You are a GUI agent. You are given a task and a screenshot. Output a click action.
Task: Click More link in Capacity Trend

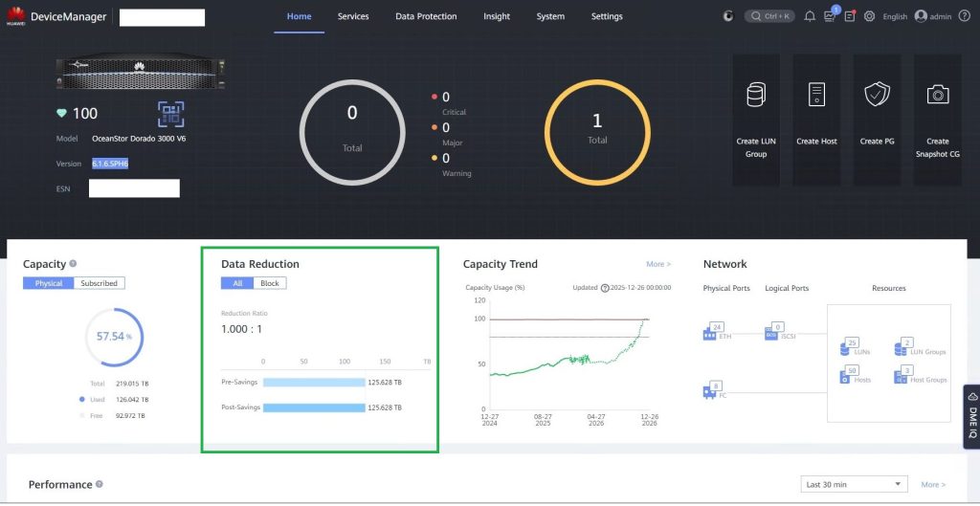pos(658,264)
